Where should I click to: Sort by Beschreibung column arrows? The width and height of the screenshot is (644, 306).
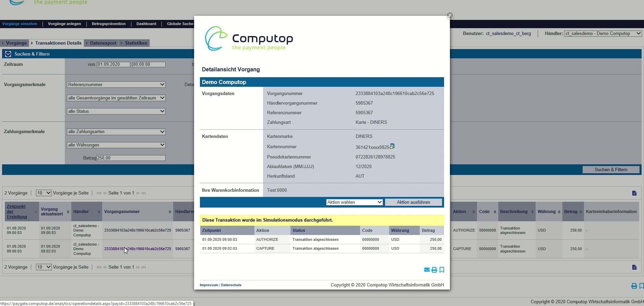point(532,212)
